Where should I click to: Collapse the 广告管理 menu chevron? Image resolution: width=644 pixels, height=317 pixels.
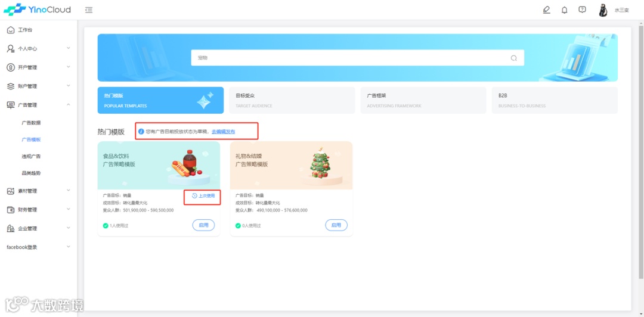tap(69, 105)
